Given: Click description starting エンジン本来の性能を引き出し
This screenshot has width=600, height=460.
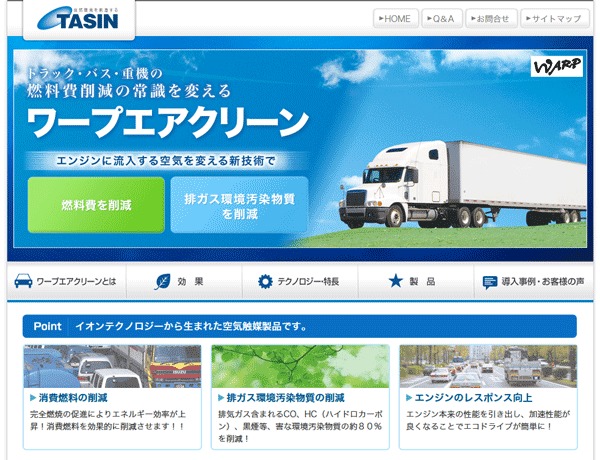Looking at the screenshot, I should coord(488,420).
